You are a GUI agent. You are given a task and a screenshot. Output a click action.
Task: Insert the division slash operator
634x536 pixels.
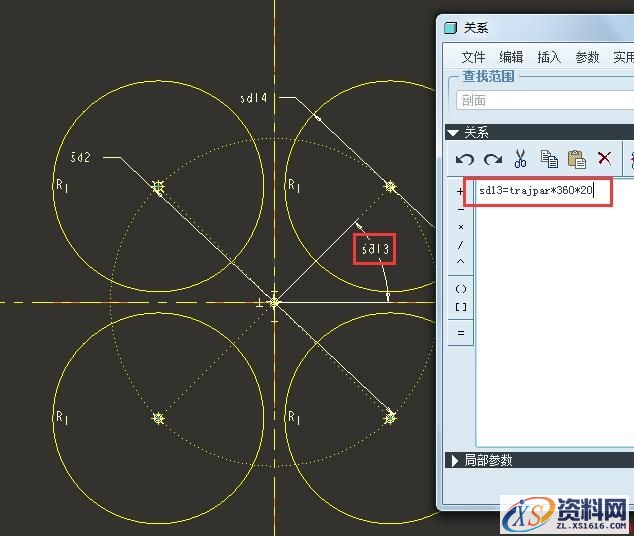(x=460, y=245)
